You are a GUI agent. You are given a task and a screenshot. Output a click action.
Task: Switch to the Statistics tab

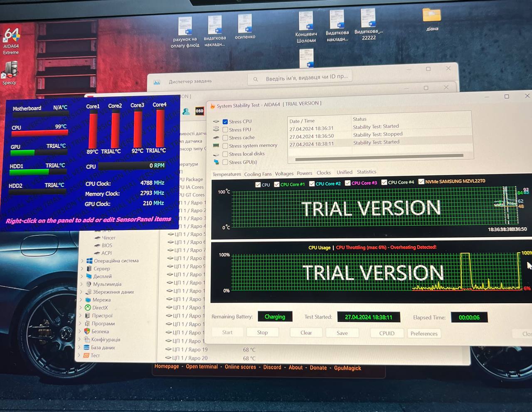pyautogui.click(x=367, y=172)
